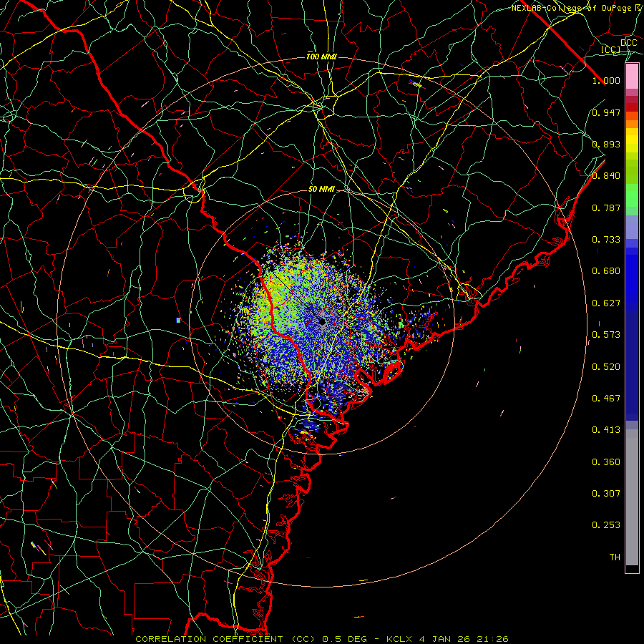Click the black radar site dot at the rings' center
Screen dimensions: 644x644
coord(323,321)
